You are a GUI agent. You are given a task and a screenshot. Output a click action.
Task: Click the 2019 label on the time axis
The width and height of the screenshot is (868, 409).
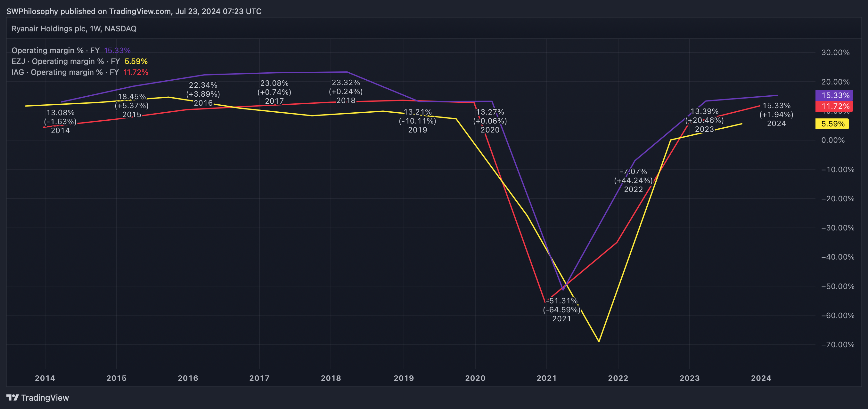coord(404,378)
